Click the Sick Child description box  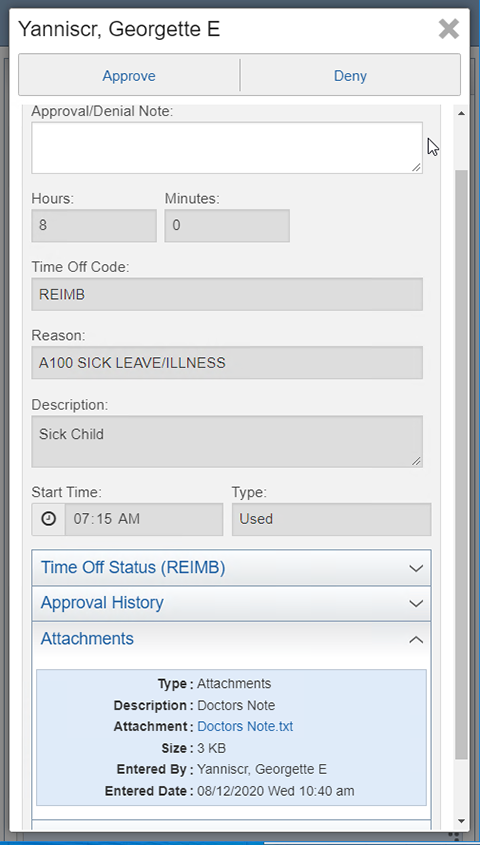(227, 441)
